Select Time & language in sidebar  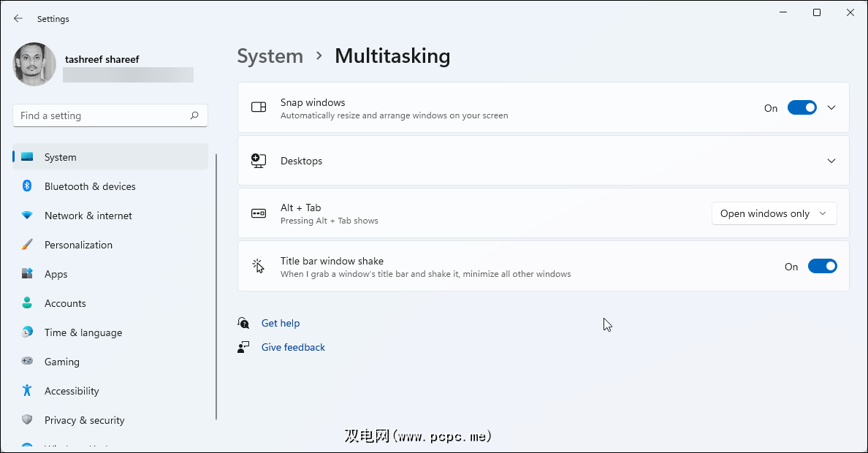tap(83, 332)
